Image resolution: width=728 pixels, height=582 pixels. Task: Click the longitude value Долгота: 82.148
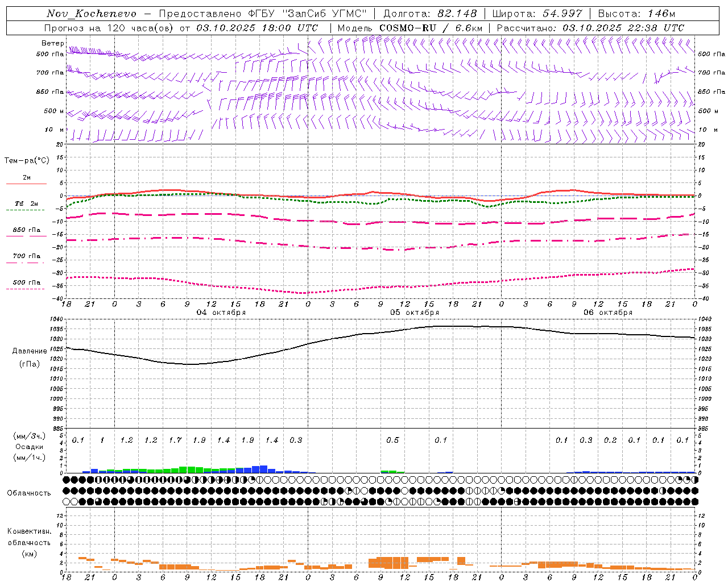430,14
